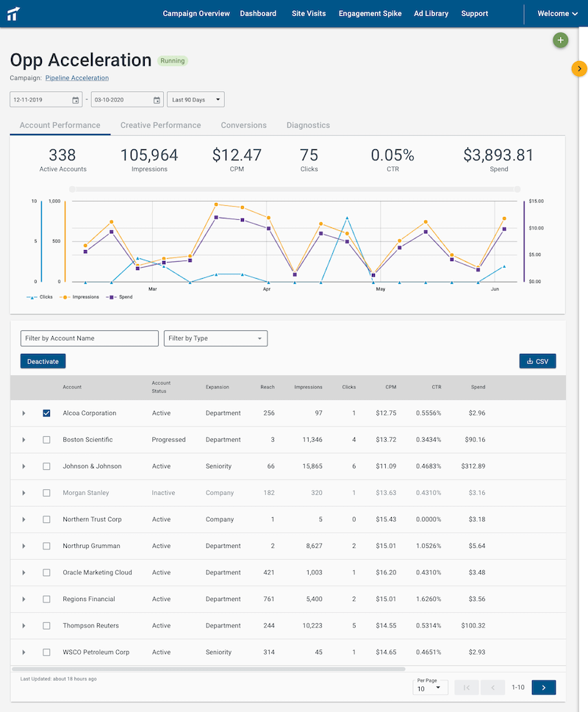The height and width of the screenshot is (712, 588).
Task: Sort by the Account column header
Action: (72, 388)
